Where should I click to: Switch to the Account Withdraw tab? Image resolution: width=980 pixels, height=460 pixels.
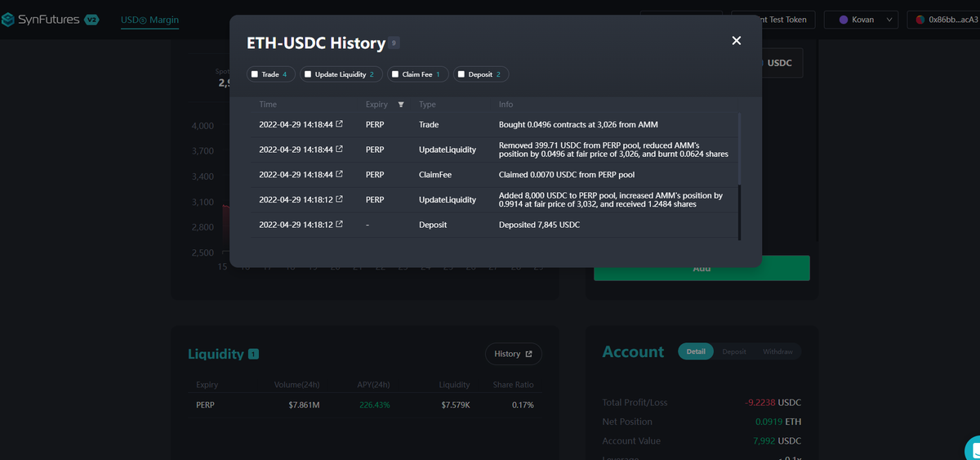[x=777, y=351]
